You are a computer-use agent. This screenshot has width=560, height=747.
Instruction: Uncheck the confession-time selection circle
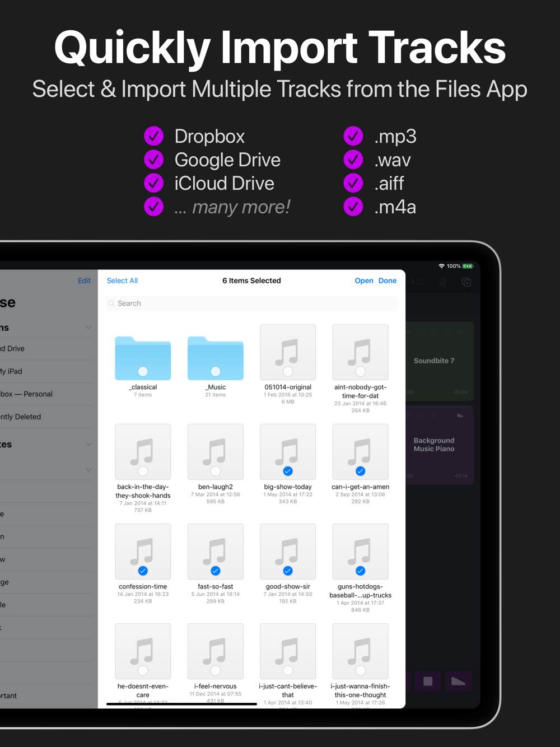tap(143, 571)
